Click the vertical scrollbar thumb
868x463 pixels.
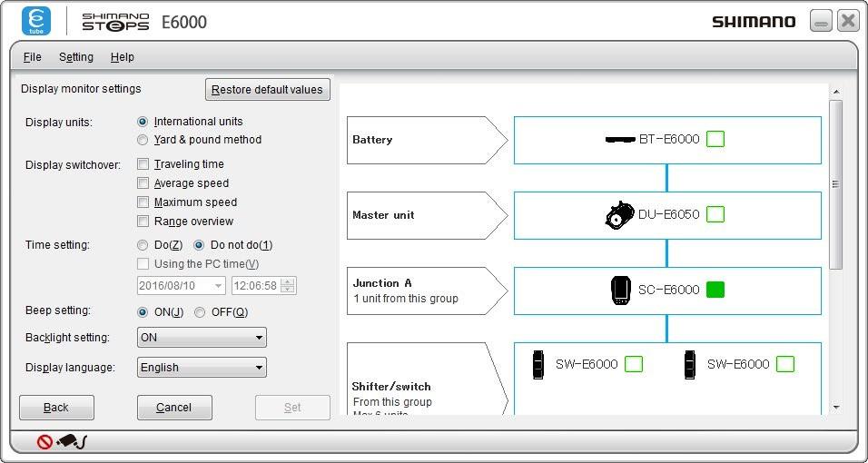(836, 184)
